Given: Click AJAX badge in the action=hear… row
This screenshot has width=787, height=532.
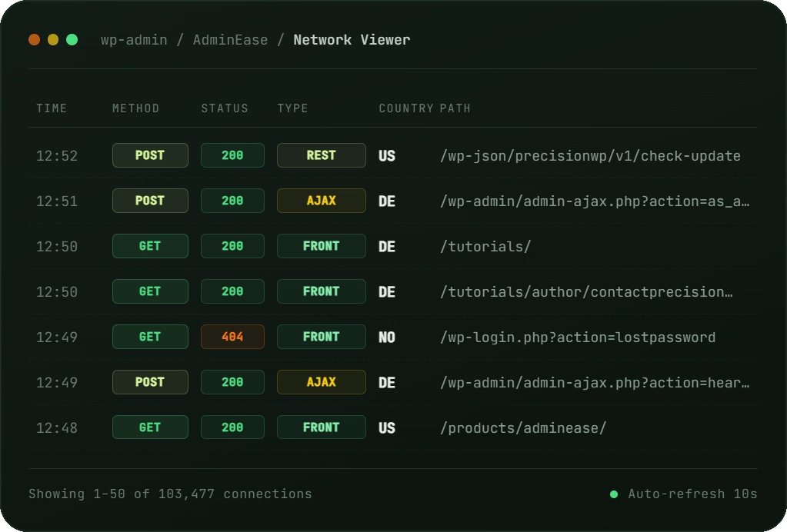Looking at the screenshot, I should [x=322, y=382].
